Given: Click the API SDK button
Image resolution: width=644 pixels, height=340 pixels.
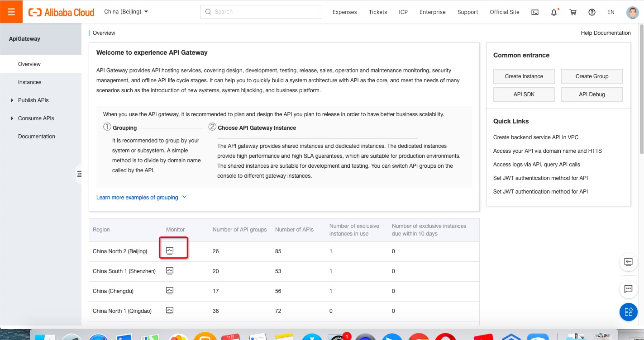Looking at the screenshot, I should 524,94.
